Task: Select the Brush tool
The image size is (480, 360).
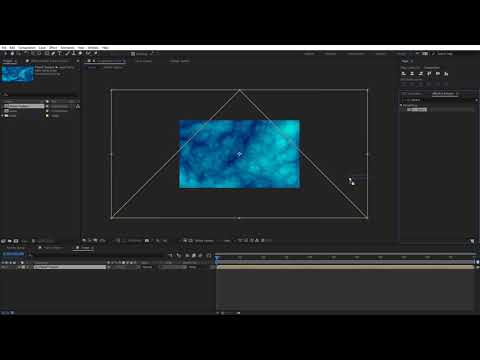Action: pos(67,53)
